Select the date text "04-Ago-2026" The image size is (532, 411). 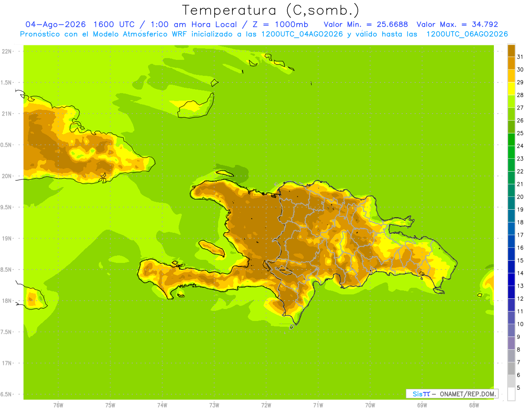[56, 24]
